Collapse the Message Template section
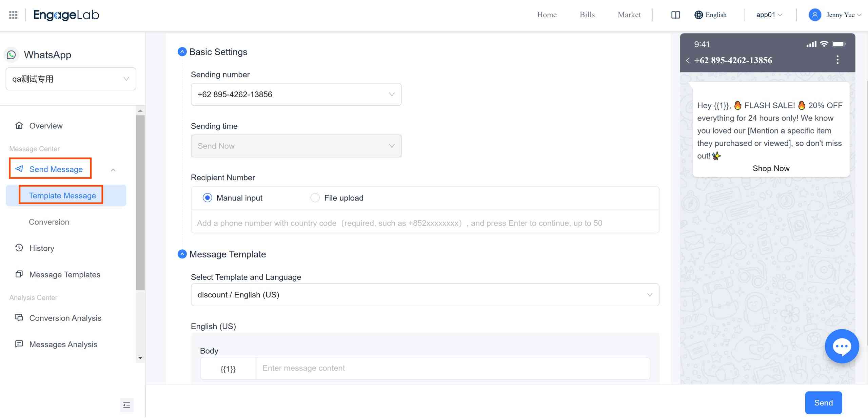Image resolution: width=868 pixels, height=418 pixels. (x=182, y=254)
